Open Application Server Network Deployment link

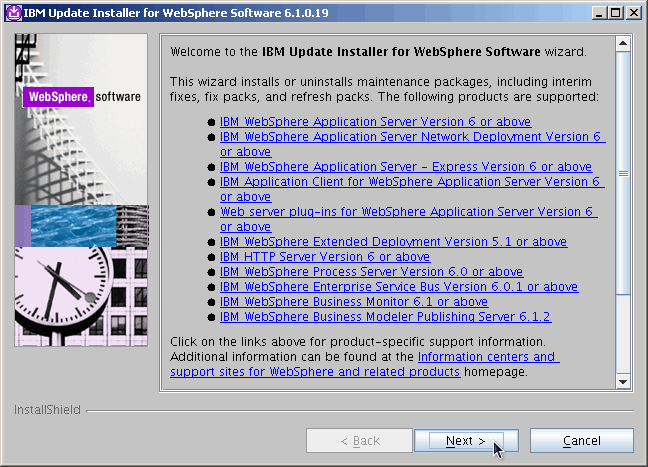412,137
